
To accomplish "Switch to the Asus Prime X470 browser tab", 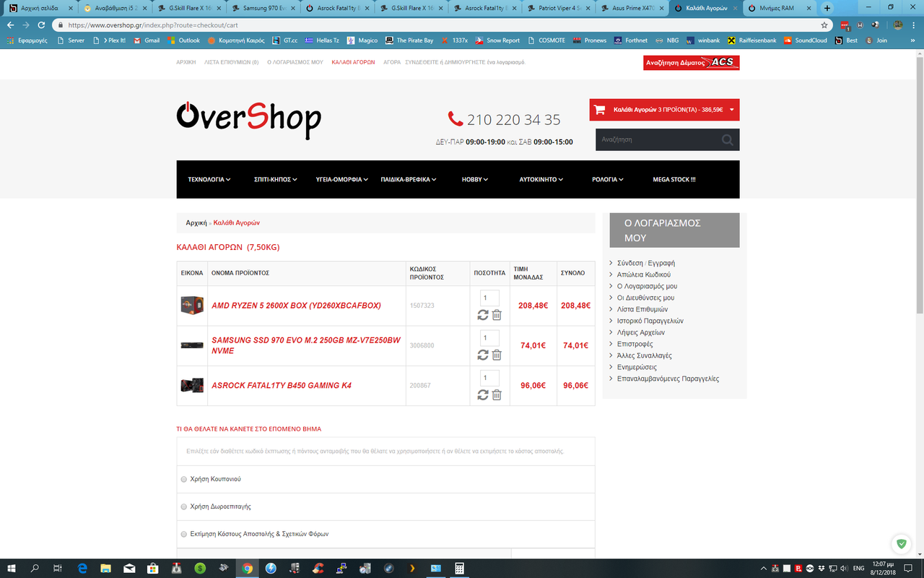I will [x=633, y=8].
